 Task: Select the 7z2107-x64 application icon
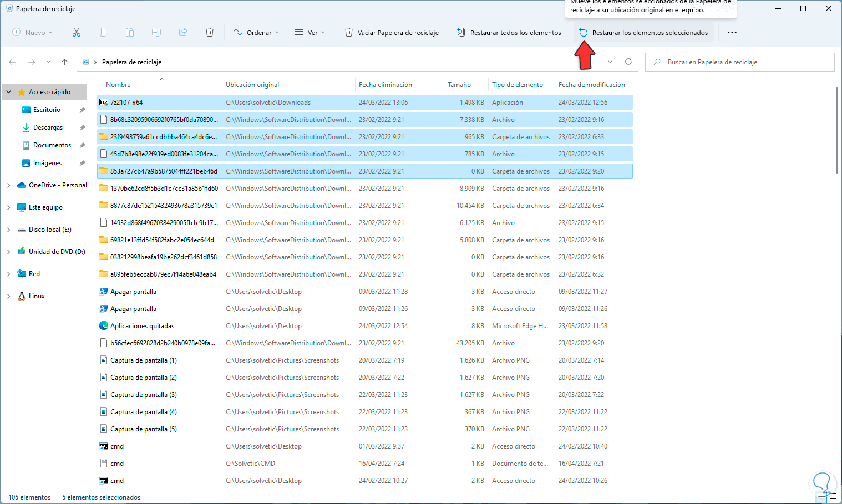coord(103,103)
